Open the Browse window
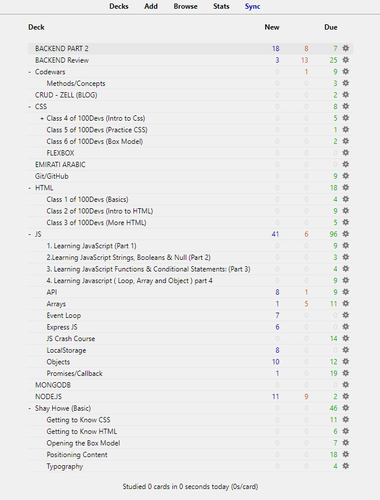Image resolution: width=380 pixels, height=500 pixels. (185, 6)
